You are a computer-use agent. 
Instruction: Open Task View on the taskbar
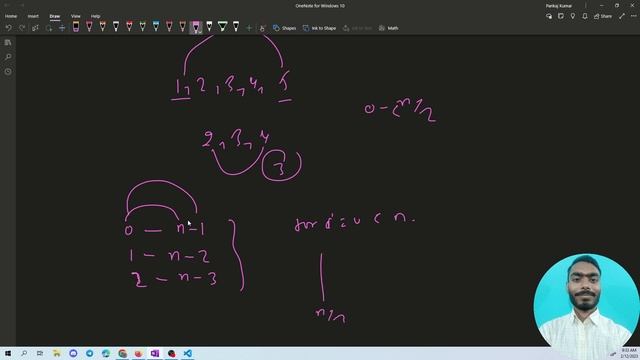coord(40,353)
